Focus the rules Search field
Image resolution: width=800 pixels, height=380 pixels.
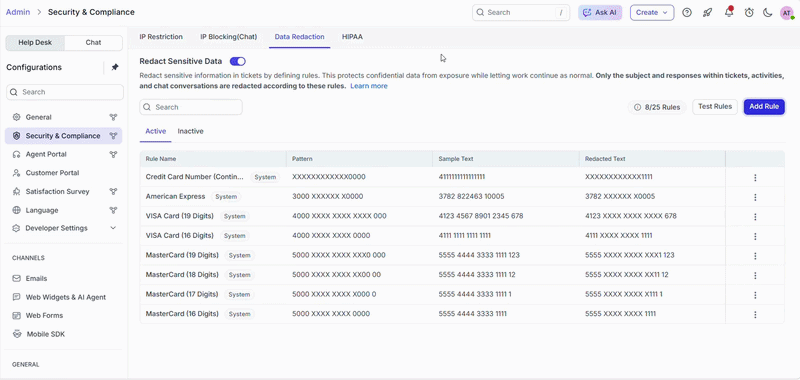pyautogui.click(x=191, y=107)
